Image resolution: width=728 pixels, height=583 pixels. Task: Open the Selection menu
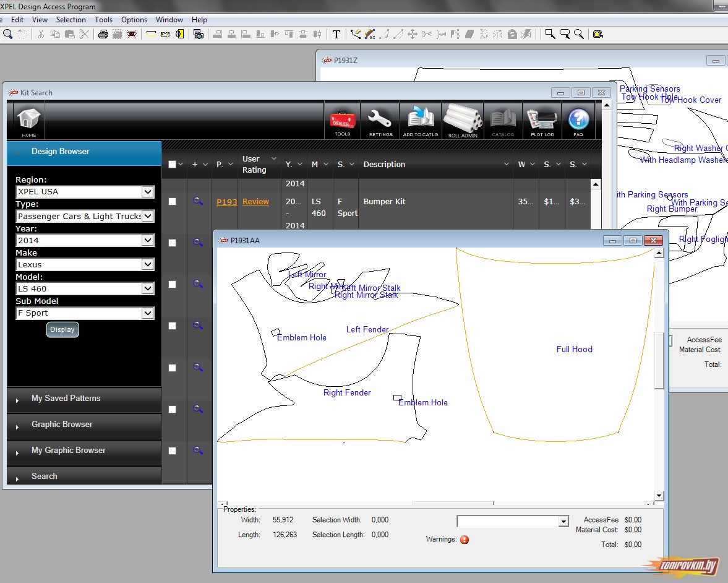[71, 20]
